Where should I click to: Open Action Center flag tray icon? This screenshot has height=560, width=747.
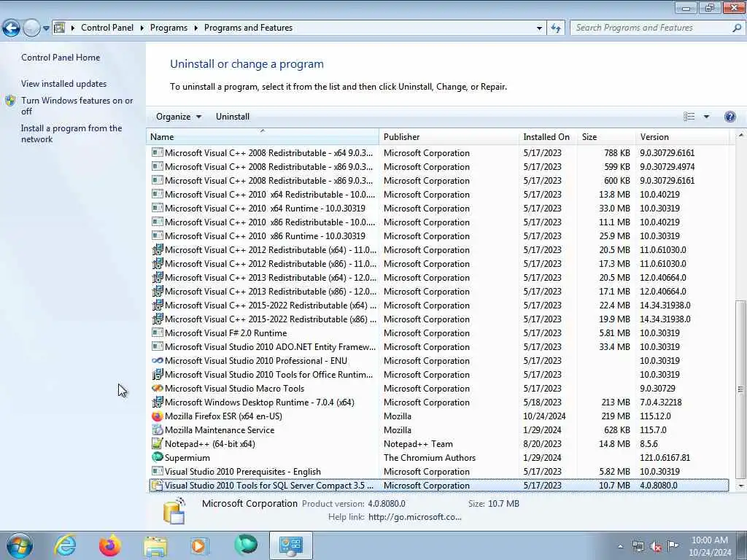pyautogui.click(x=673, y=546)
